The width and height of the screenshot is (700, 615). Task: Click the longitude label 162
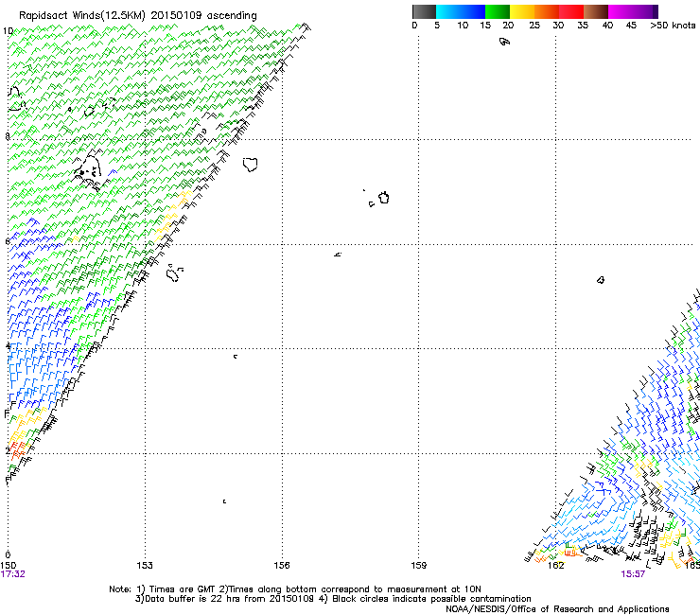coord(556,565)
